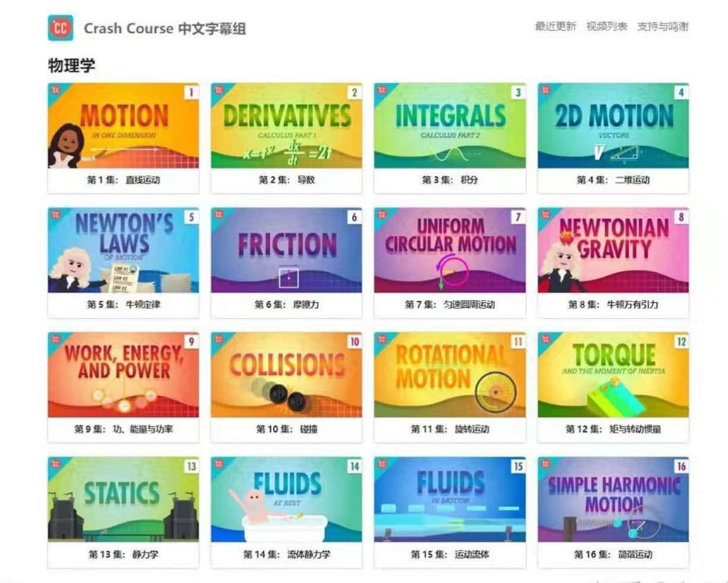The width and height of the screenshot is (728, 583).
Task: Click the caption 第 15 集: 运动流体
Action: 450,554
